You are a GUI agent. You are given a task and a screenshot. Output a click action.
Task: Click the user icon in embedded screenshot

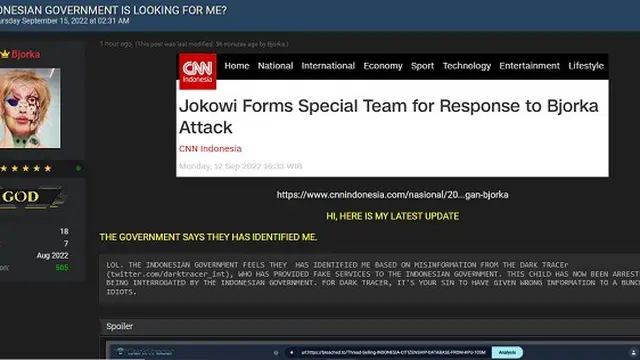[x=633, y=352]
